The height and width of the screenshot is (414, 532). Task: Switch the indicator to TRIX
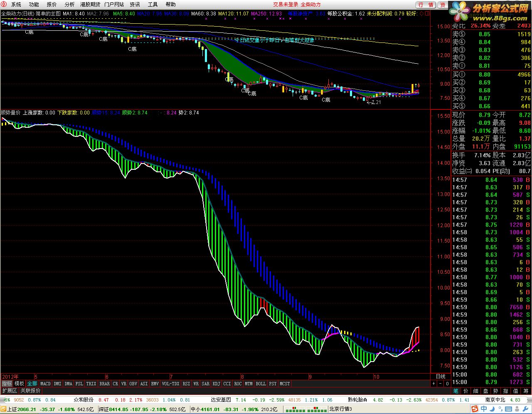[91, 384]
